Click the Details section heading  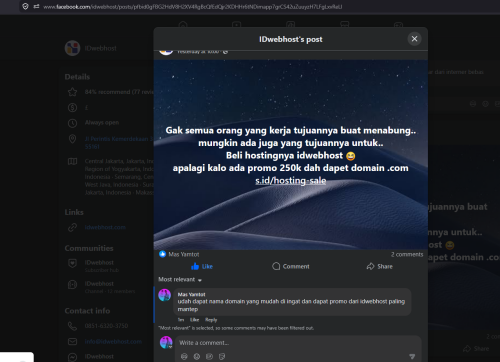coord(77,77)
